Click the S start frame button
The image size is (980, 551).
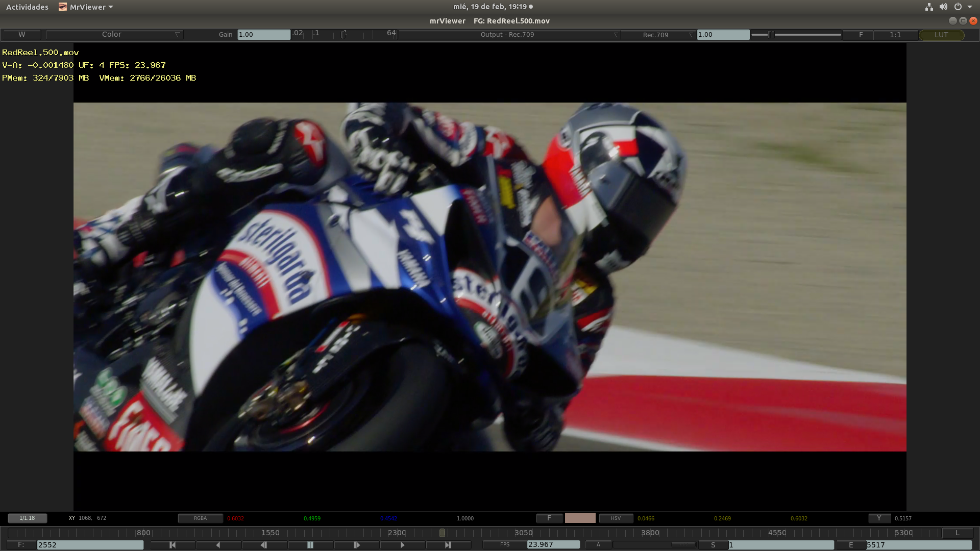[713, 545]
